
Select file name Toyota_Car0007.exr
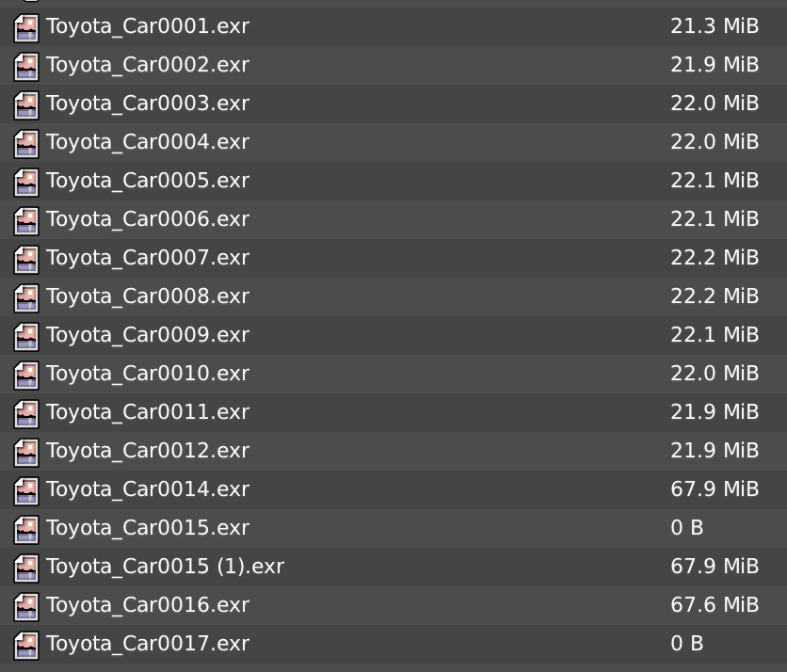pyautogui.click(x=148, y=259)
